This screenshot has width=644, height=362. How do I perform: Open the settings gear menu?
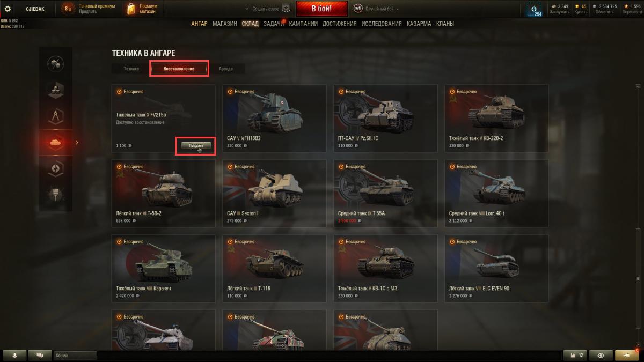(x=8, y=9)
